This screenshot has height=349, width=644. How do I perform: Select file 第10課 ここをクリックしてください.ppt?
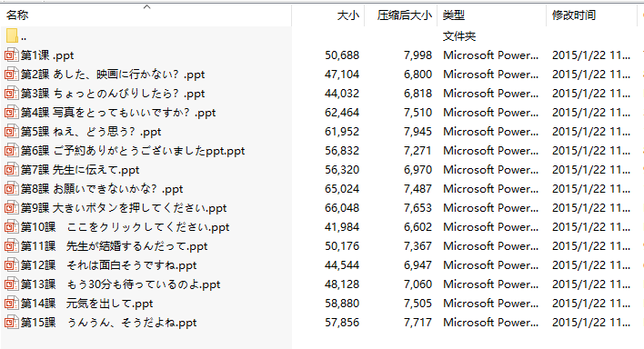(126, 227)
